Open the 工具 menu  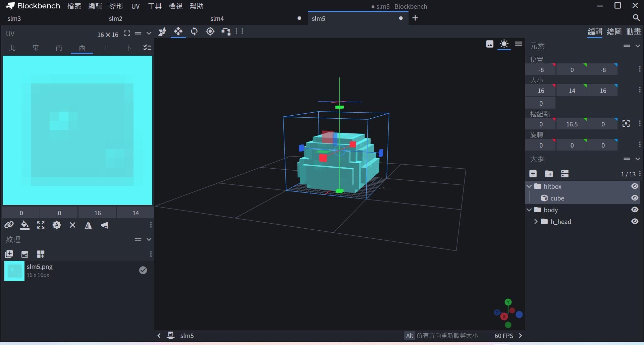click(x=155, y=6)
